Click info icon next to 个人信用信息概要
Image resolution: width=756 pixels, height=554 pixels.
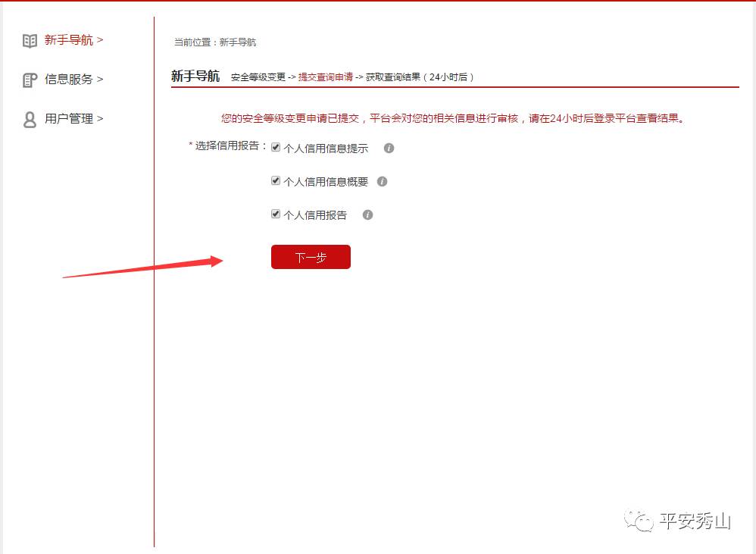click(x=383, y=181)
